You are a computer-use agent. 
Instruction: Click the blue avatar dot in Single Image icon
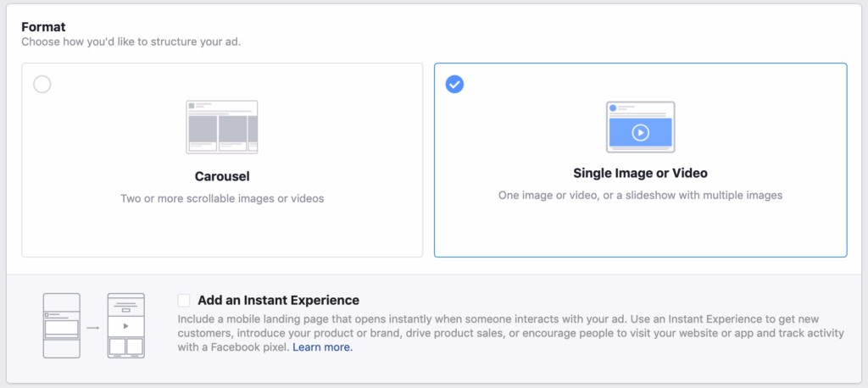tap(613, 108)
